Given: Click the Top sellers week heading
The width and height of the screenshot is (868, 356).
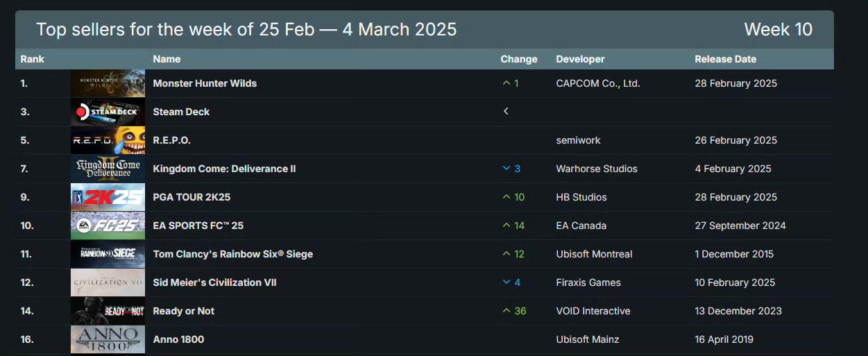Looking at the screenshot, I should pyautogui.click(x=246, y=30).
